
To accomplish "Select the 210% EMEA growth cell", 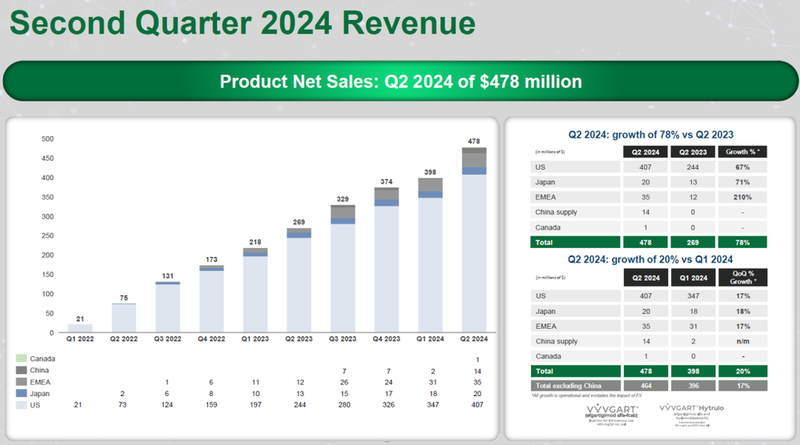I will coord(742,198).
